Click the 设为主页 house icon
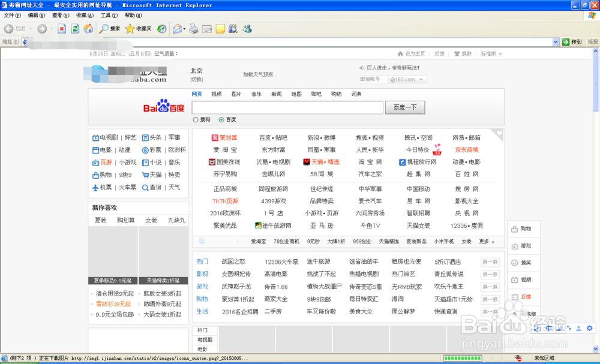Viewport: 600px width, 364px height. click(400, 53)
